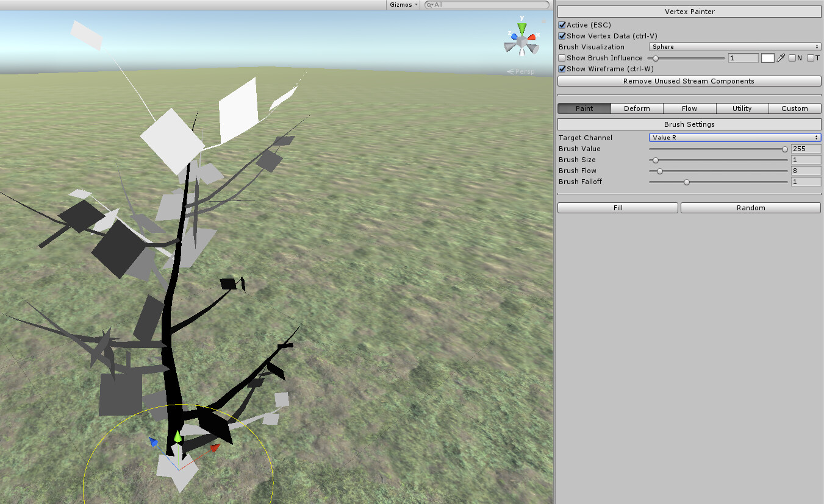This screenshot has width=824, height=504.
Task: Click the blue Z axis cone on the gizmo
Action: [514, 37]
